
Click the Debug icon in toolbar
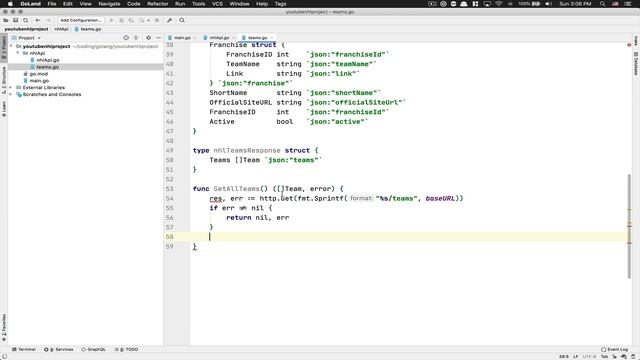121,20
